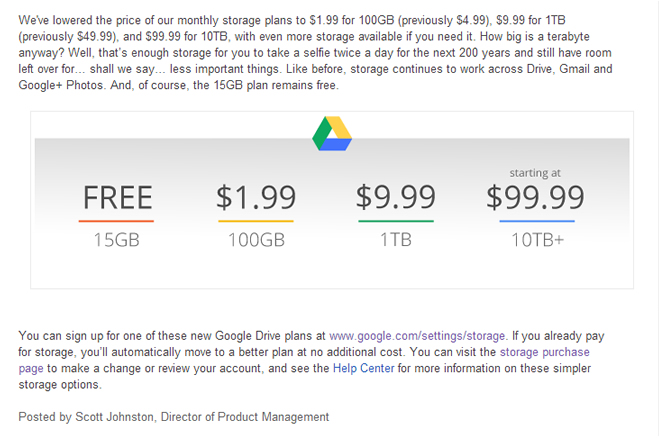Click the red underline beneath FREE
659x439 pixels.
[x=116, y=221]
